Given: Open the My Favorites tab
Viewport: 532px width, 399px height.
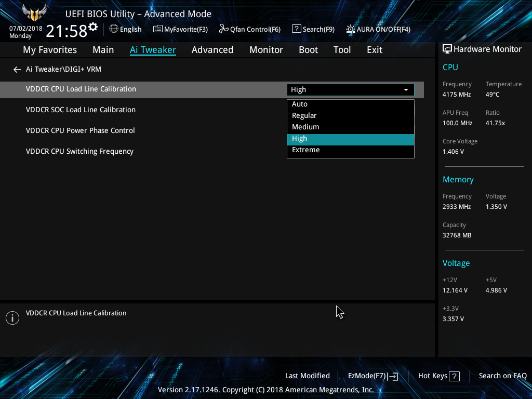Looking at the screenshot, I should tap(50, 50).
